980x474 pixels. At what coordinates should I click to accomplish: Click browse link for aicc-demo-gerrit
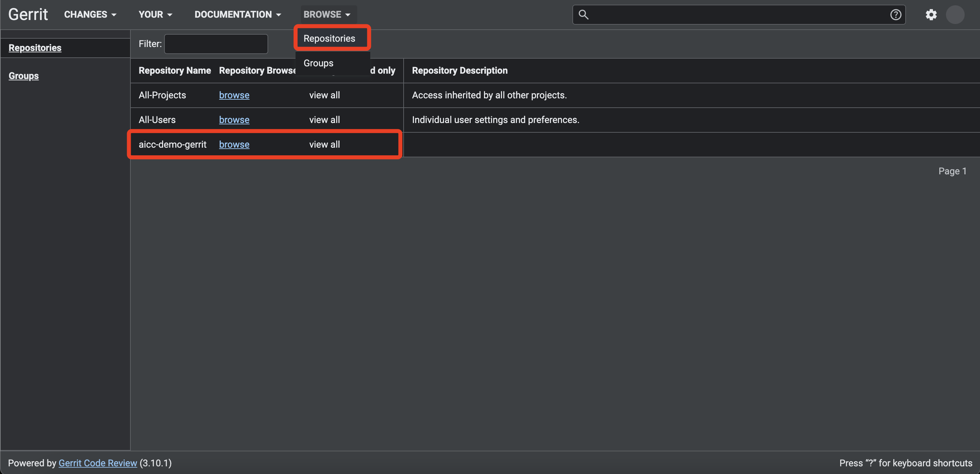click(234, 144)
